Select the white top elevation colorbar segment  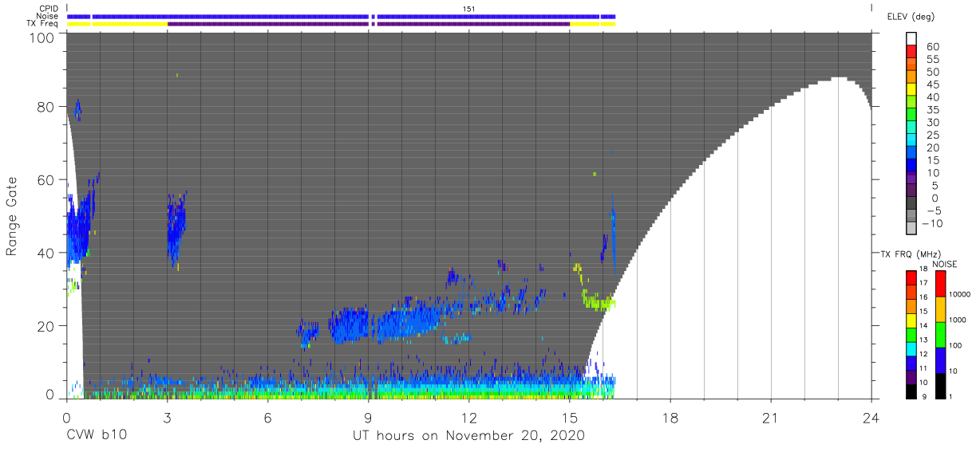(911, 38)
